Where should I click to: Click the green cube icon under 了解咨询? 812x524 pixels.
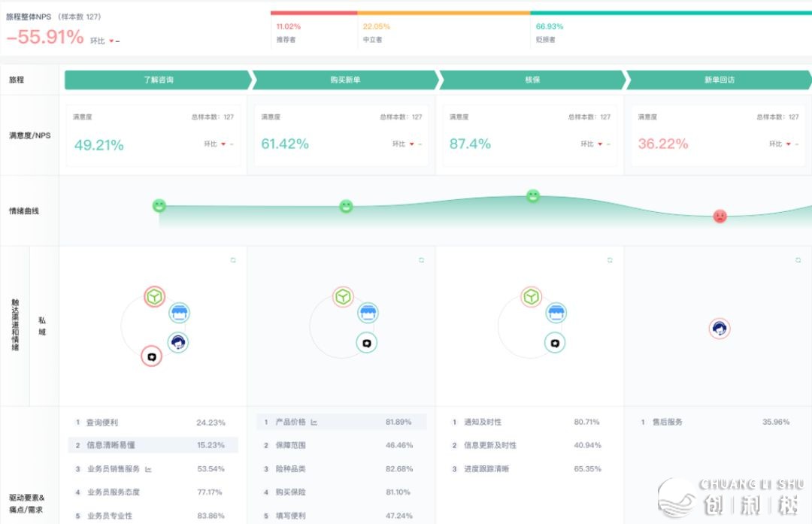154,297
